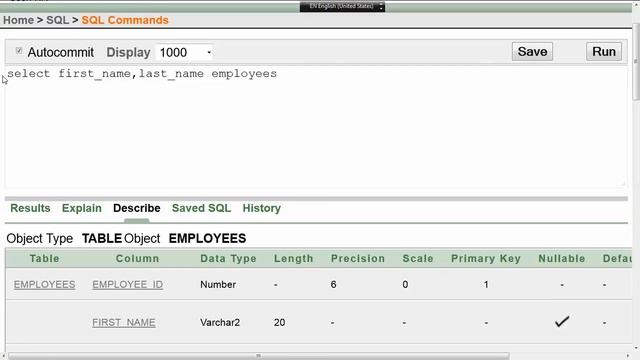
Task: Toggle the Autocommit checkbox
Action: pos(19,51)
